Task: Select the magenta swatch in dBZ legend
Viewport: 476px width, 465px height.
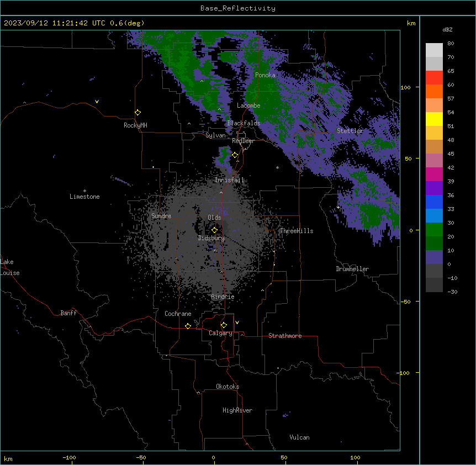Action: coord(434,174)
